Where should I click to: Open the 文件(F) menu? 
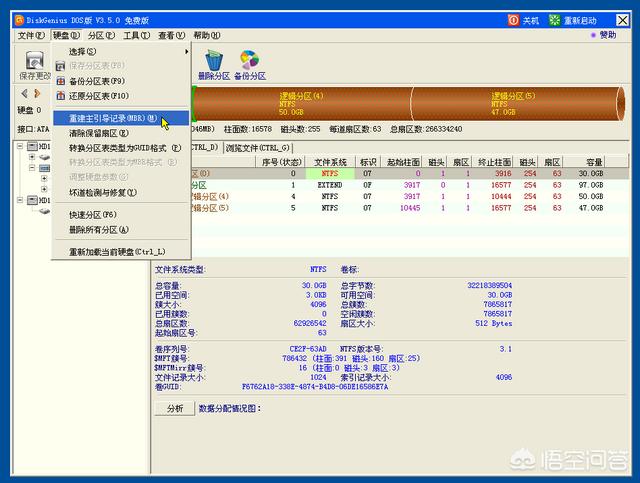pos(31,36)
